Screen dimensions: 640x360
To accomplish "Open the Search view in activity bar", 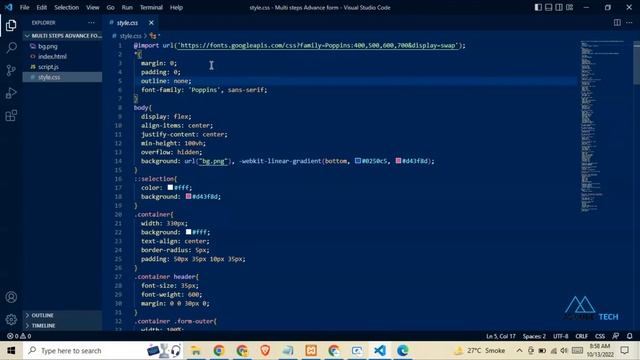I will click(x=11, y=48).
